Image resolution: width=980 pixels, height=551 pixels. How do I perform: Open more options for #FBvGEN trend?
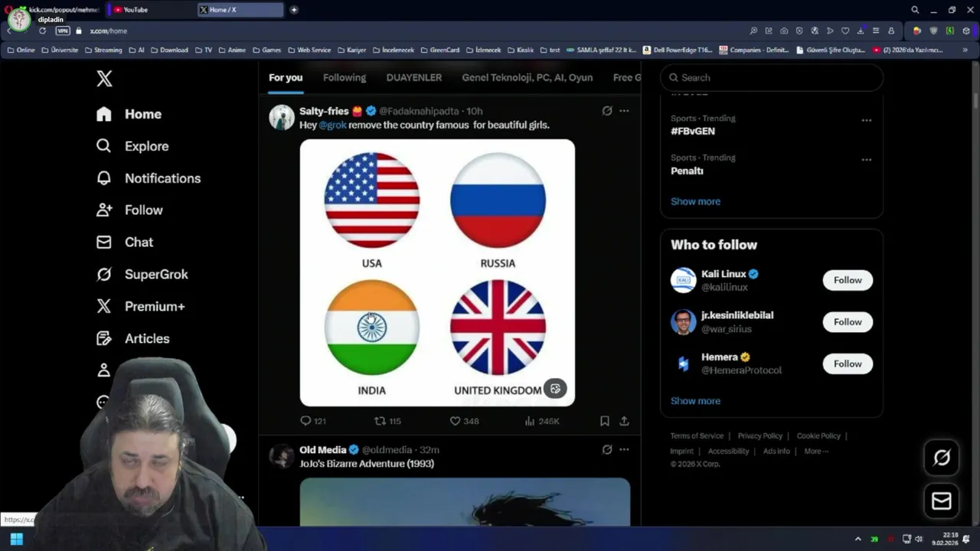pos(867,120)
